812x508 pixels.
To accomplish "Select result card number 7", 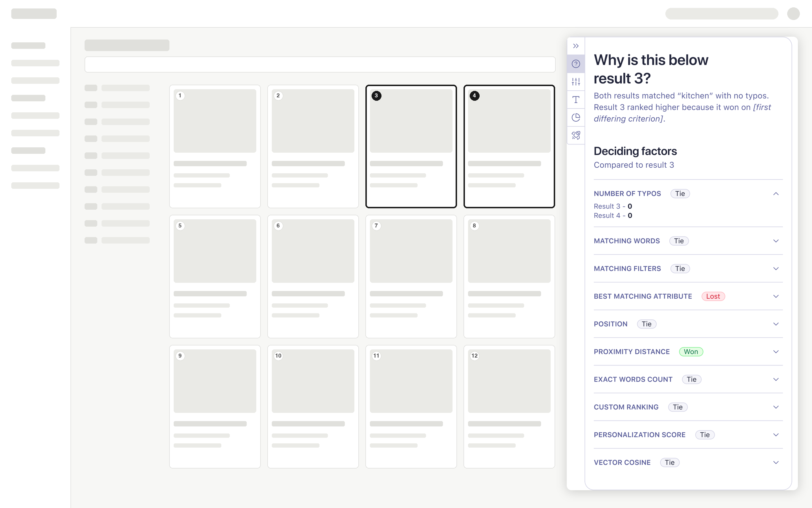I will 411,277.
